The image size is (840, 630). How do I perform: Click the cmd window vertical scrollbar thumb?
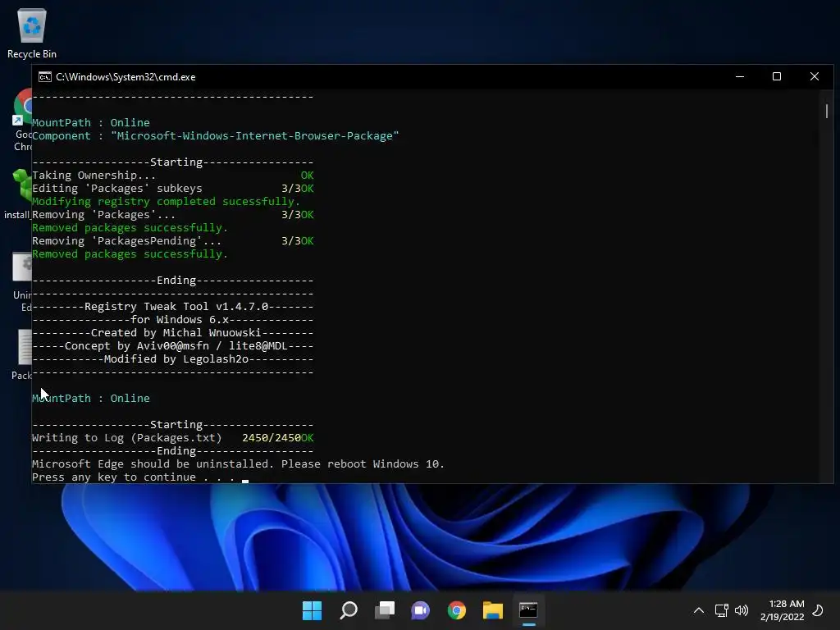coord(827,111)
